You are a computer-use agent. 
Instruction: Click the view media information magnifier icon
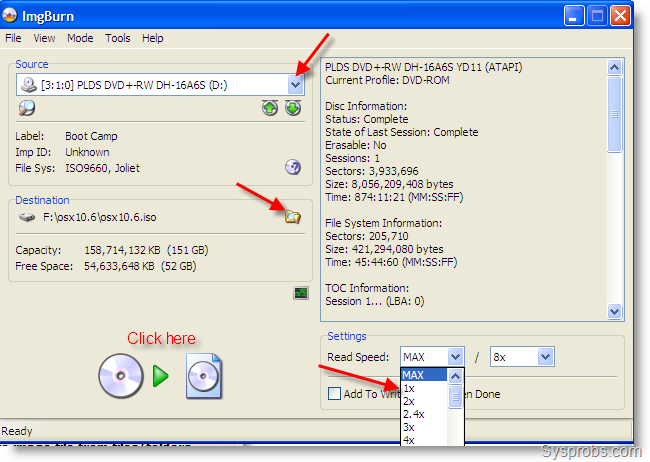27,108
